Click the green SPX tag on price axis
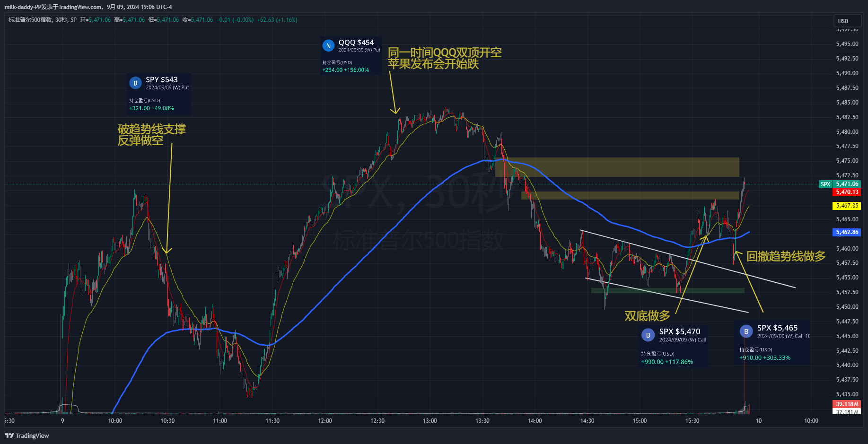 (x=825, y=184)
